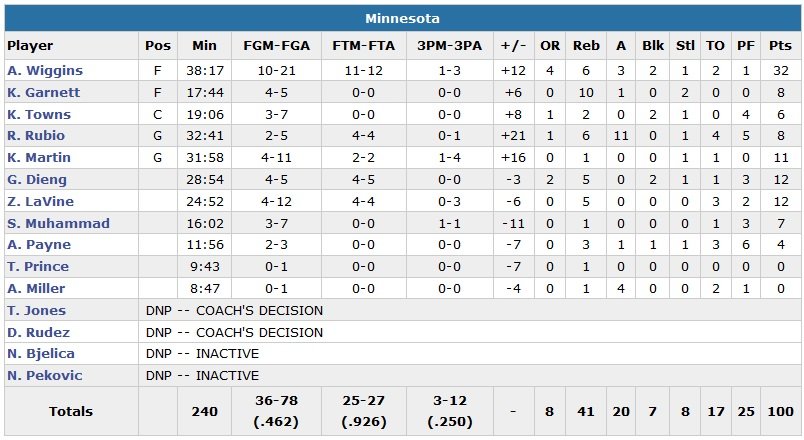Open T. Jones player link
The width and height of the screenshot is (804, 440).
37,311
